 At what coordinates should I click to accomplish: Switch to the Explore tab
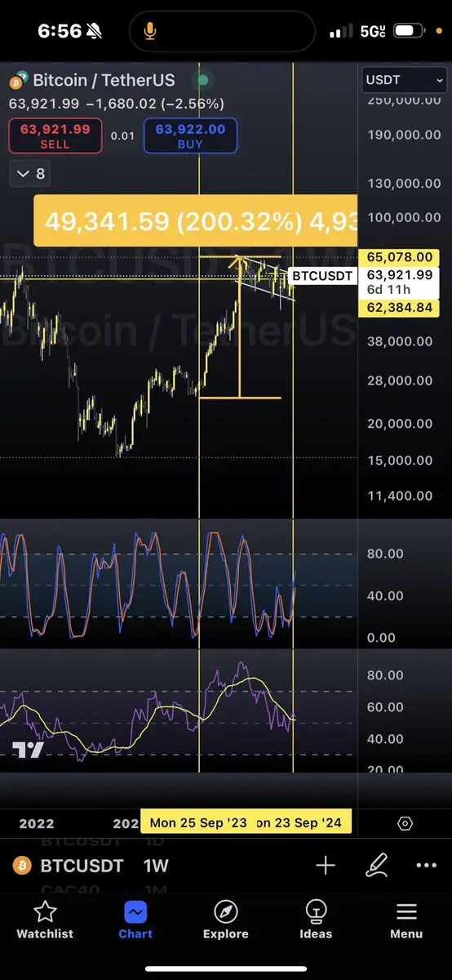(x=226, y=920)
